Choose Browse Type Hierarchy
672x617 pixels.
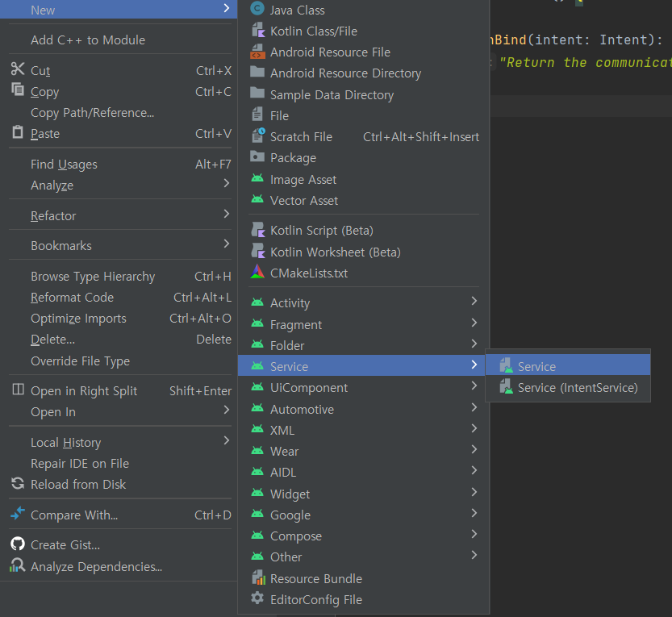[119, 277]
